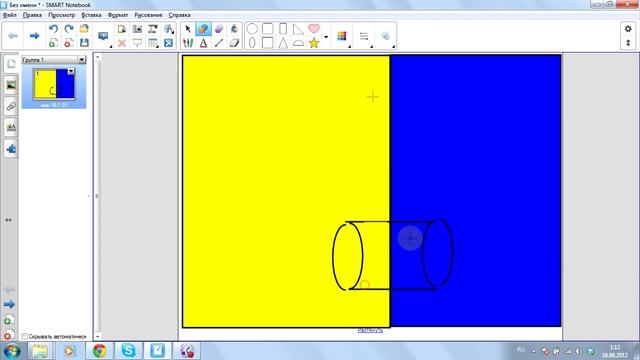640x360 pixels.
Task: Open File Explorer from the taskbar
Action: tap(40, 351)
